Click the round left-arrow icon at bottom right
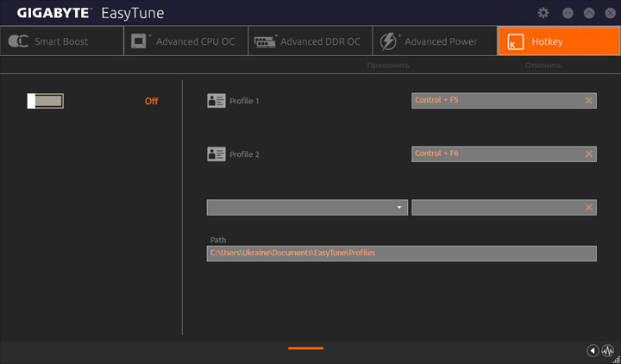621x364 pixels. (x=593, y=350)
